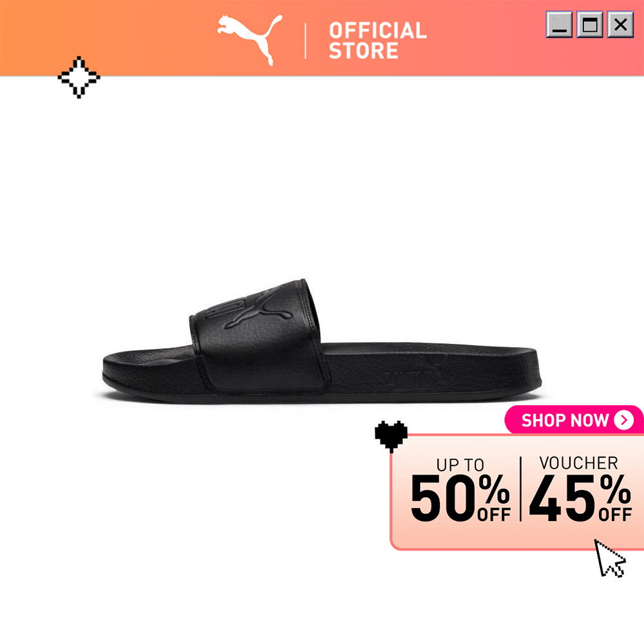Screen dimensions: 644x644
Task: Click the orange gradient header banner
Action: tap(322, 38)
